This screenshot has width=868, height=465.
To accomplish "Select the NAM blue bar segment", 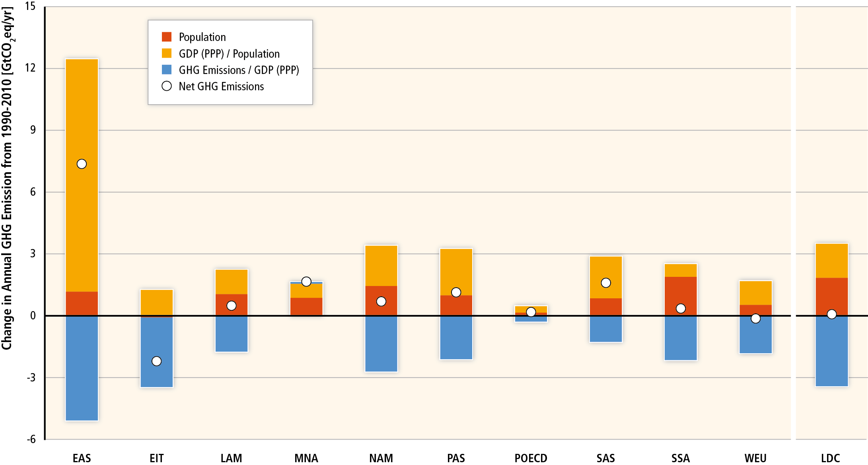I will pos(381,344).
